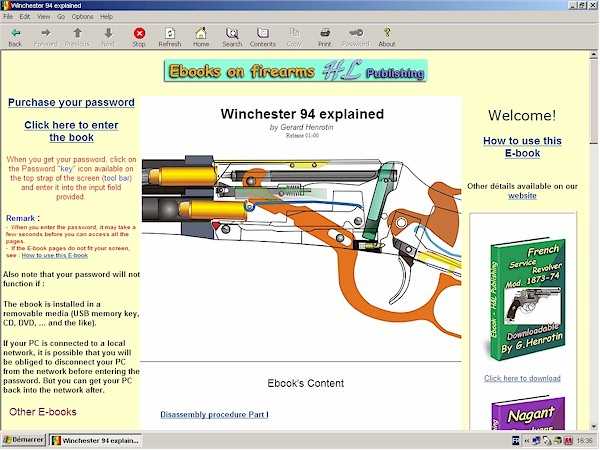Open the File menu
Screen dimensions: 600x450
[8, 16]
